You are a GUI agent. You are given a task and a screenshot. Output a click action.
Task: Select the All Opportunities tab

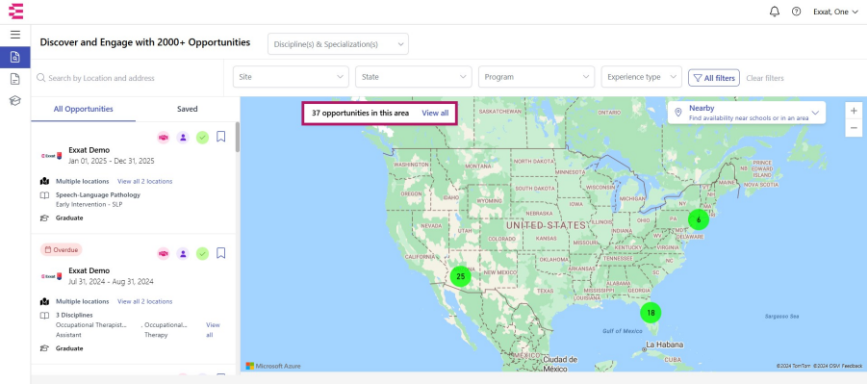click(x=83, y=109)
